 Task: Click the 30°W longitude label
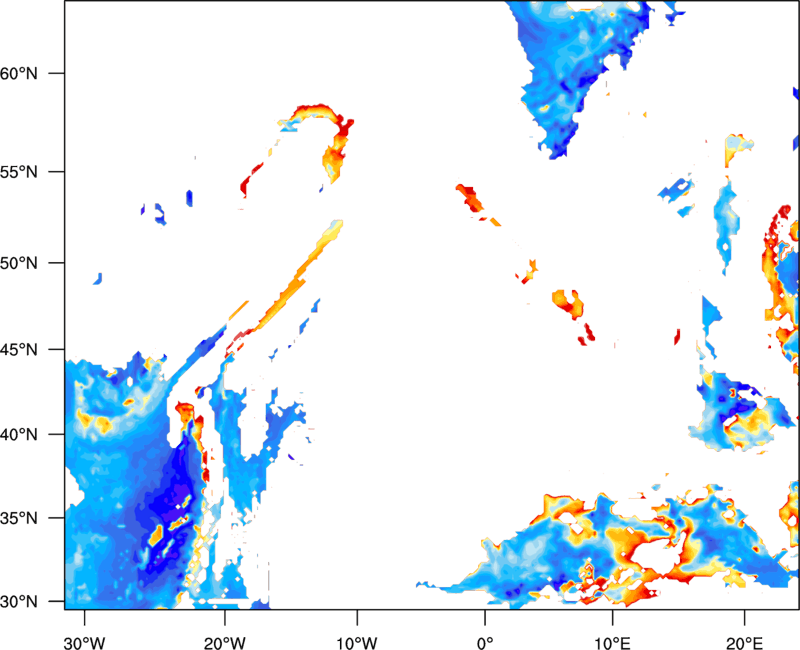click(x=84, y=643)
